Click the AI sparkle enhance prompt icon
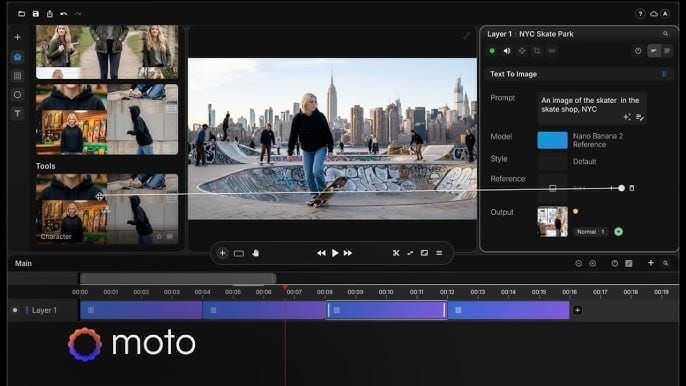The width and height of the screenshot is (686, 386). coord(627,117)
